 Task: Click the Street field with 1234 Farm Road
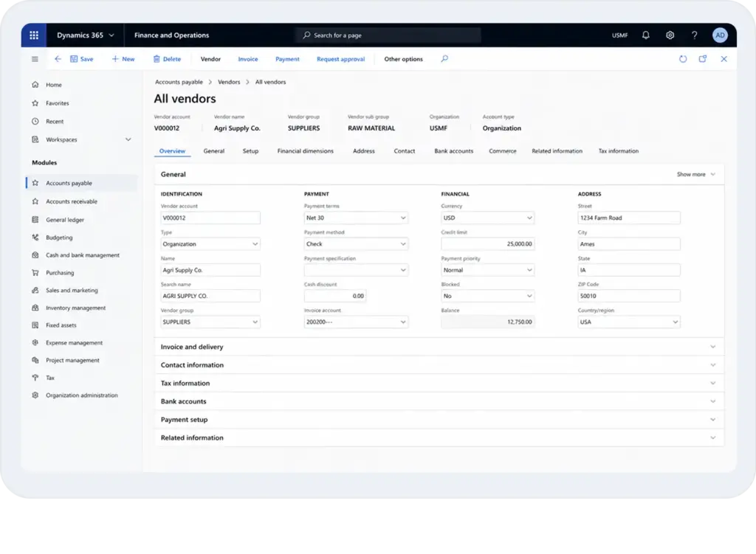tap(629, 218)
